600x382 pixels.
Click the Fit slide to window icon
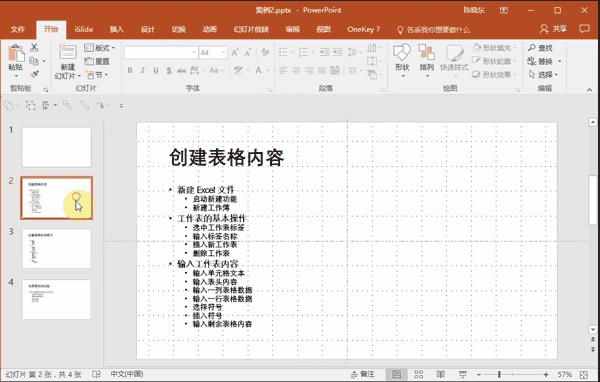click(x=584, y=374)
